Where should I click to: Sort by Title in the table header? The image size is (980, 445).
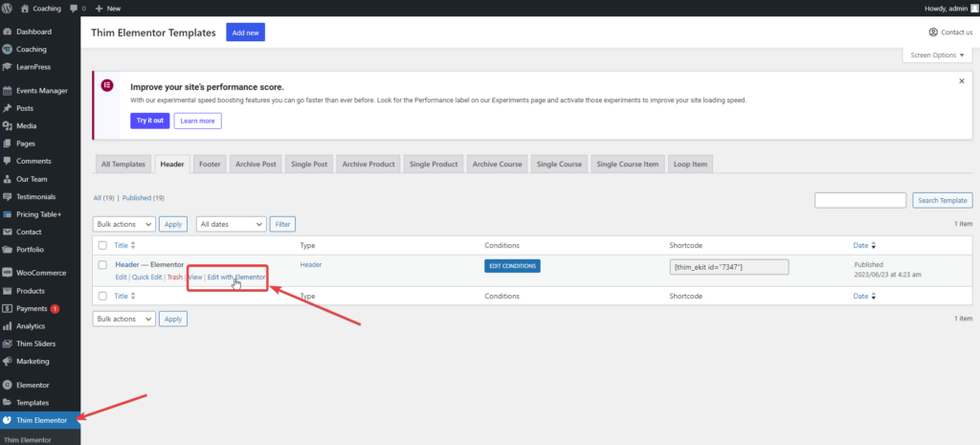(x=124, y=246)
